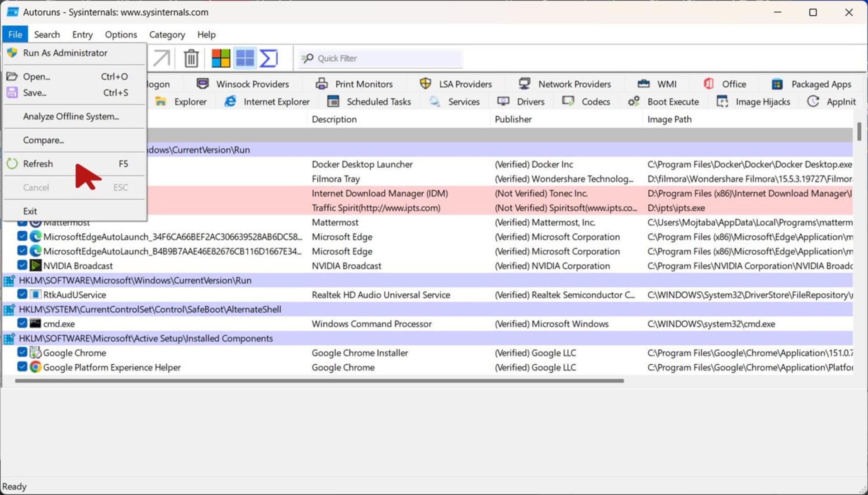Click the NVIDIA Broadcast entry icon
Screen dimensions: 868x495
tap(35, 266)
